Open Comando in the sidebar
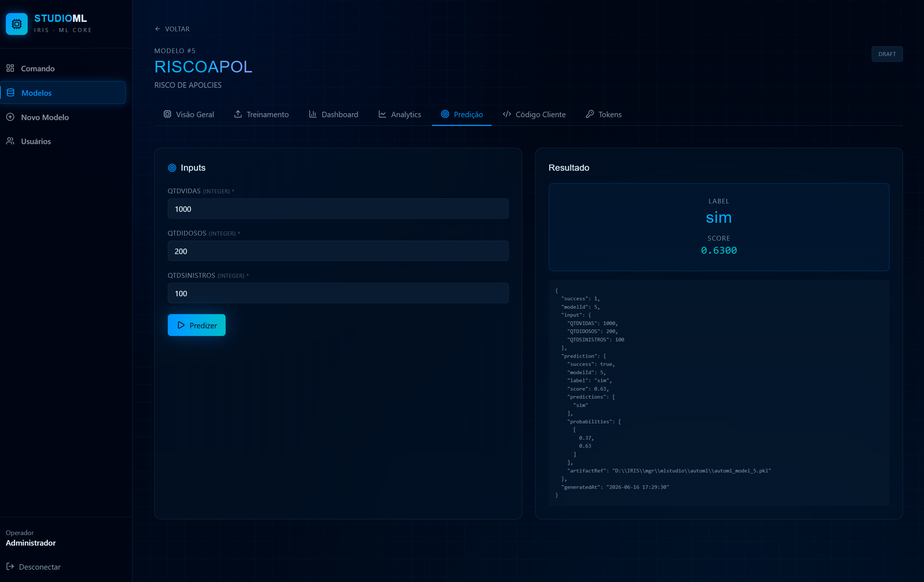This screenshot has height=582, width=924. point(63,68)
